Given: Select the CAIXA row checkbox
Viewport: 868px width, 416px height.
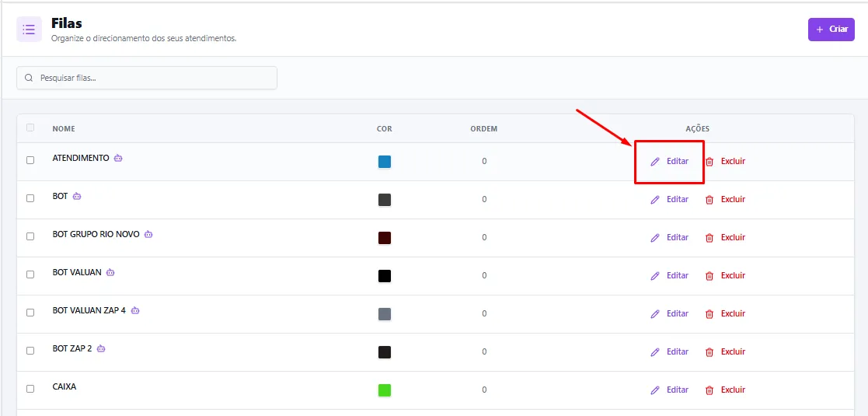Looking at the screenshot, I should point(30,389).
